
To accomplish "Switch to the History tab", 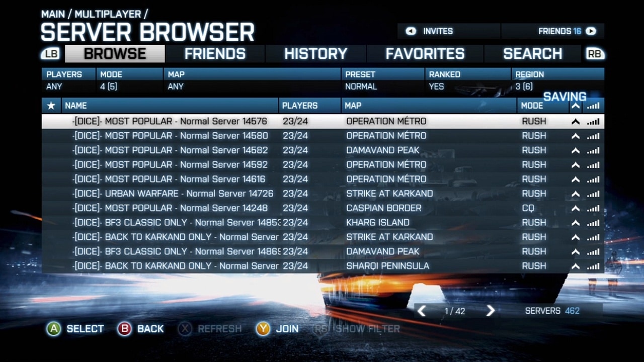I will pos(315,54).
